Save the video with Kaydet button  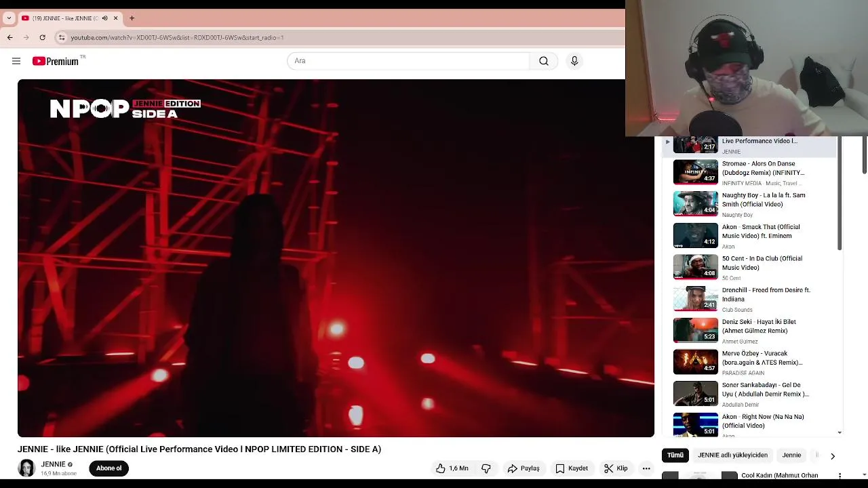tap(572, 468)
